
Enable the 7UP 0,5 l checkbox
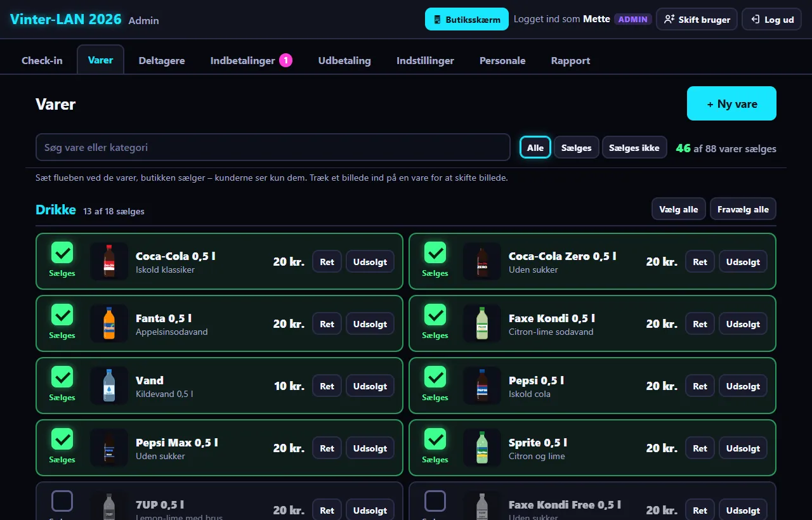(62, 501)
